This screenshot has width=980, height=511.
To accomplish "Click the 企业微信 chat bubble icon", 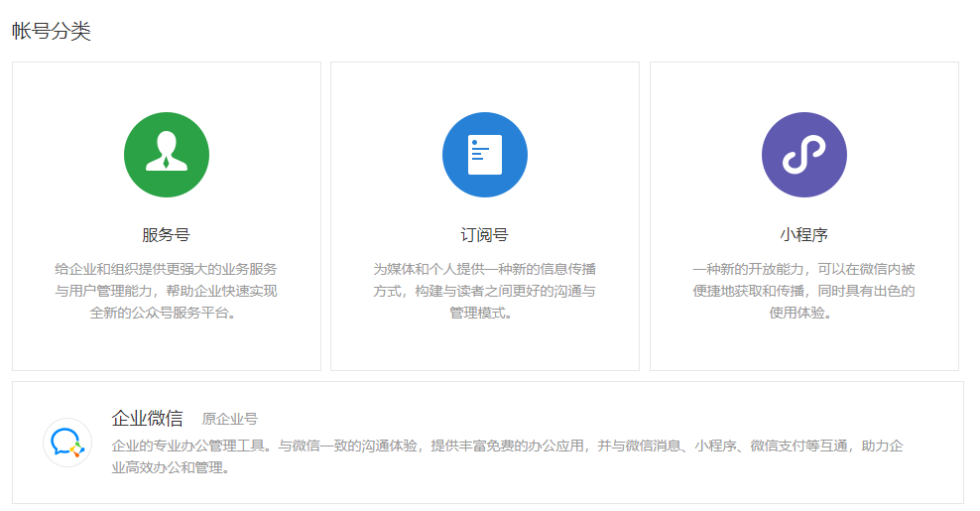I will [67, 443].
